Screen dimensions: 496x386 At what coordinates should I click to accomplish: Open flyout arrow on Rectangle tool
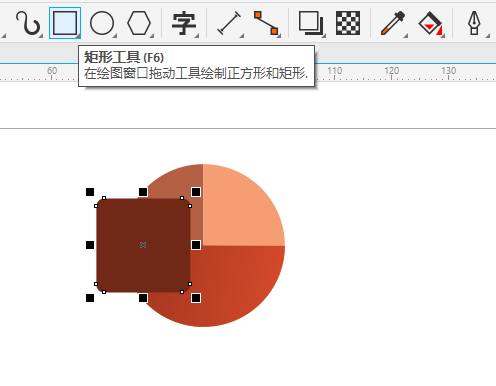[78, 35]
